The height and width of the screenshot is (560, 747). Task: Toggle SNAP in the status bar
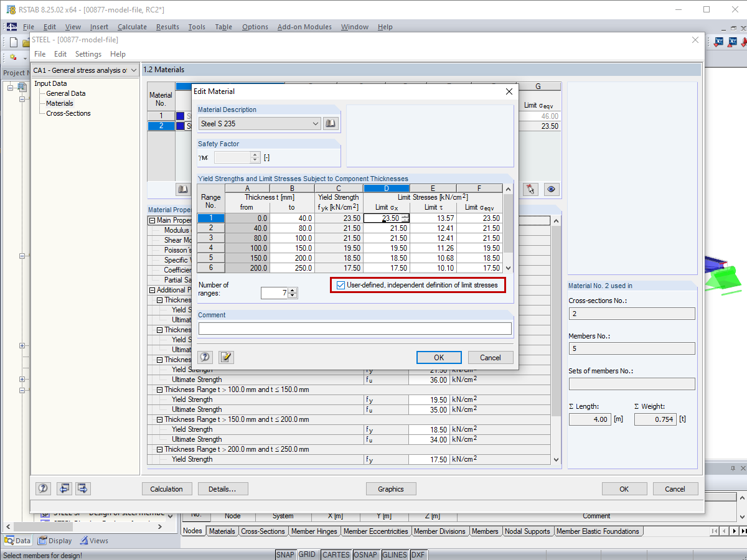click(285, 554)
